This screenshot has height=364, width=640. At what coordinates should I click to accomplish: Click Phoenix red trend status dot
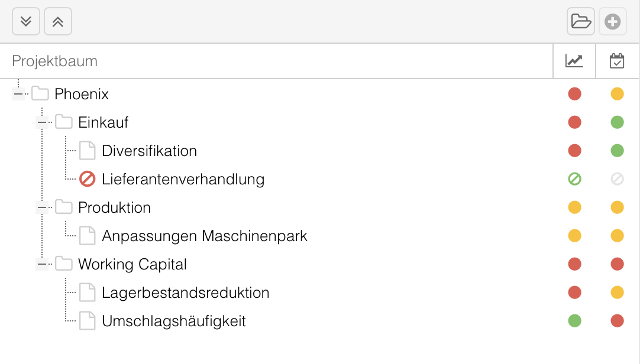[x=574, y=94]
